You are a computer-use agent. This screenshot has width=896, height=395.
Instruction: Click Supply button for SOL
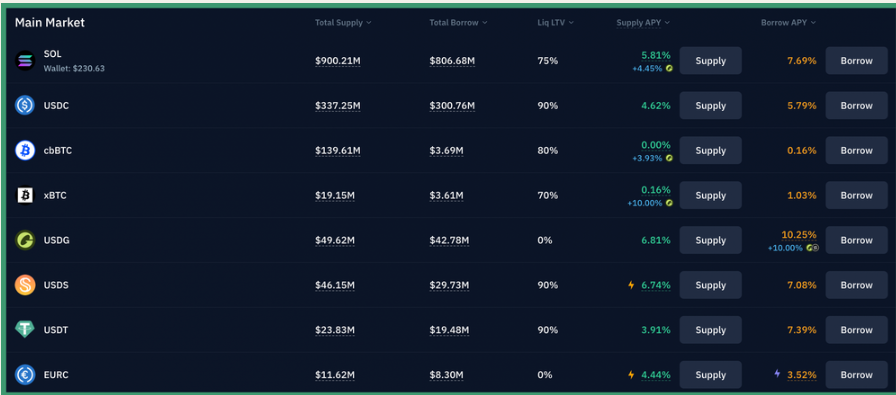(x=710, y=61)
